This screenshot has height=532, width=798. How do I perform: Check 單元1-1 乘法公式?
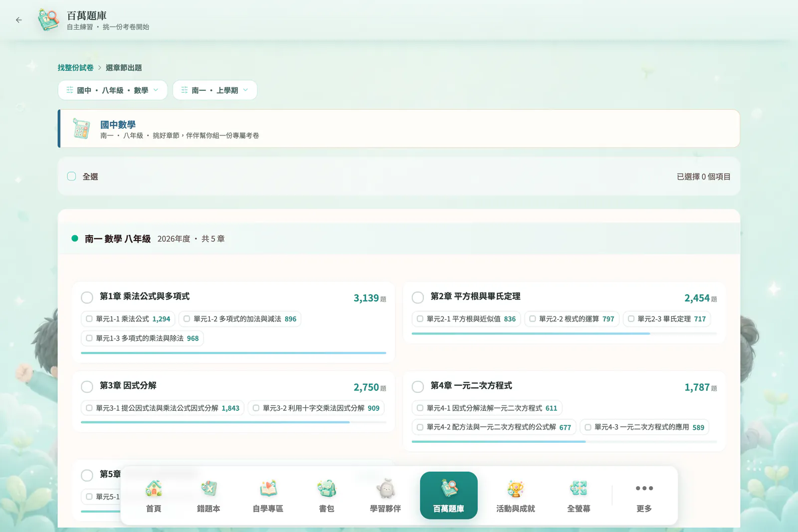[89, 319]
